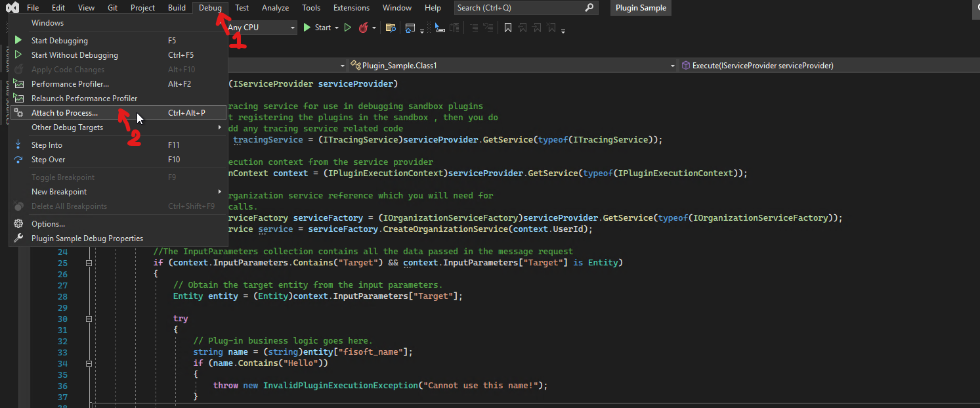Click the cube icon beside Execute method name

[x=685, y=65]
